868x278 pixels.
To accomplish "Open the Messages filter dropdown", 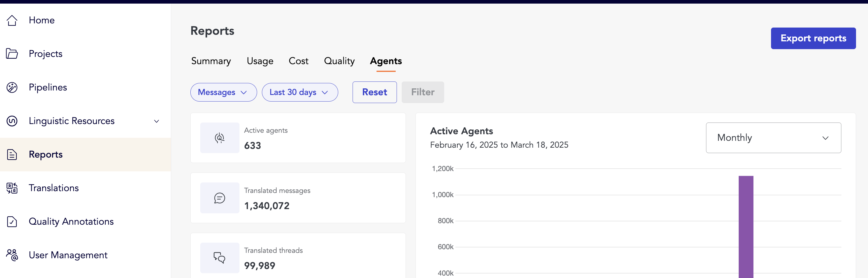I will click(x=223, y=92).
